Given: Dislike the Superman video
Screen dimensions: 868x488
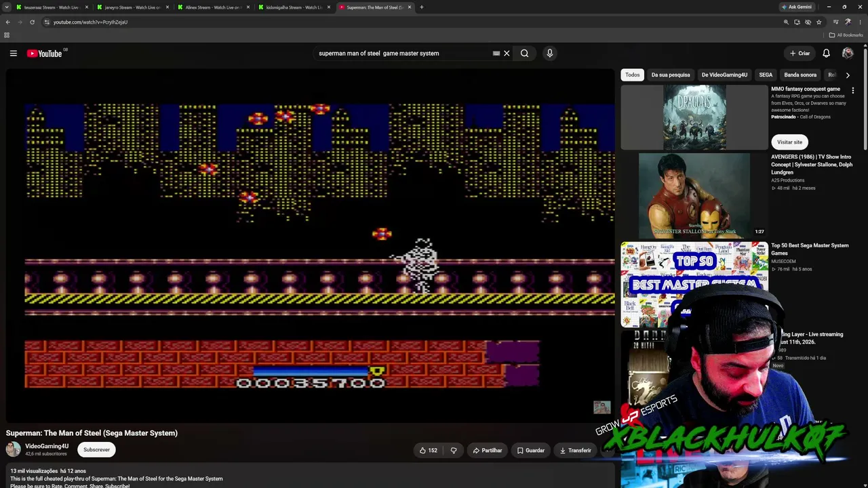Looking at the screenshot, I should tap(454, 451).
